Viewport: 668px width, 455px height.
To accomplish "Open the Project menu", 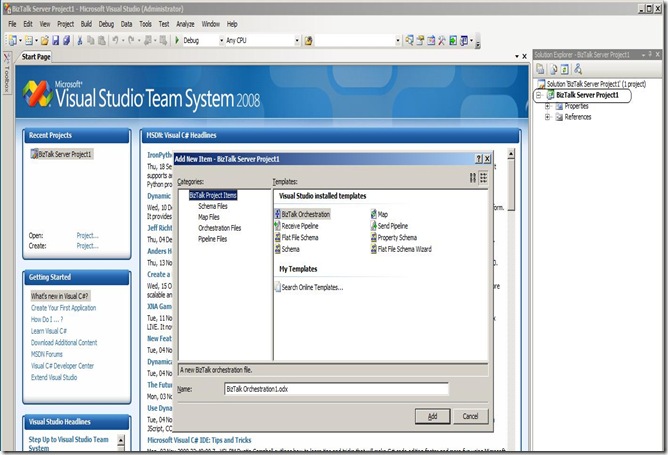I will [65, 24].
